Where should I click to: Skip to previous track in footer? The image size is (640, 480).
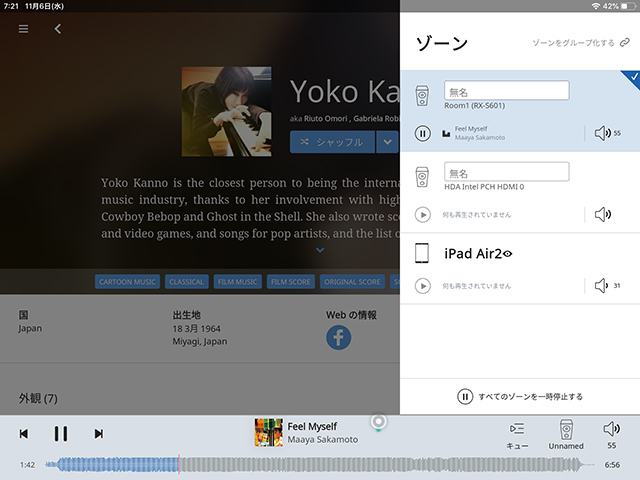click(x=24, y=433)
